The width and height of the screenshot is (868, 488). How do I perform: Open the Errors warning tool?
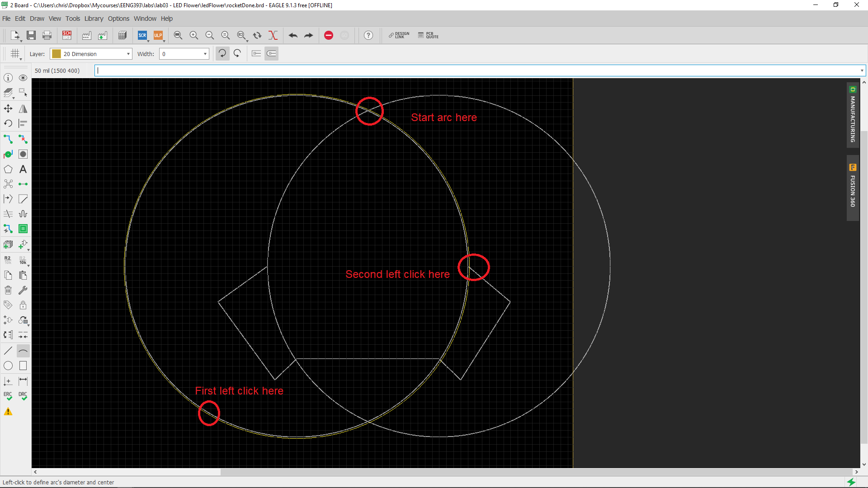tap(8, 412)
